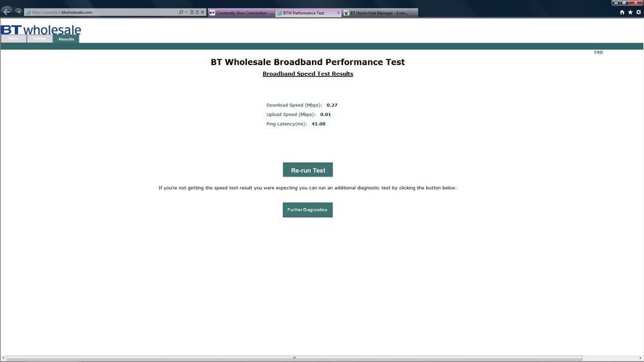Select the Results site tab

click(x=66, y=39)
